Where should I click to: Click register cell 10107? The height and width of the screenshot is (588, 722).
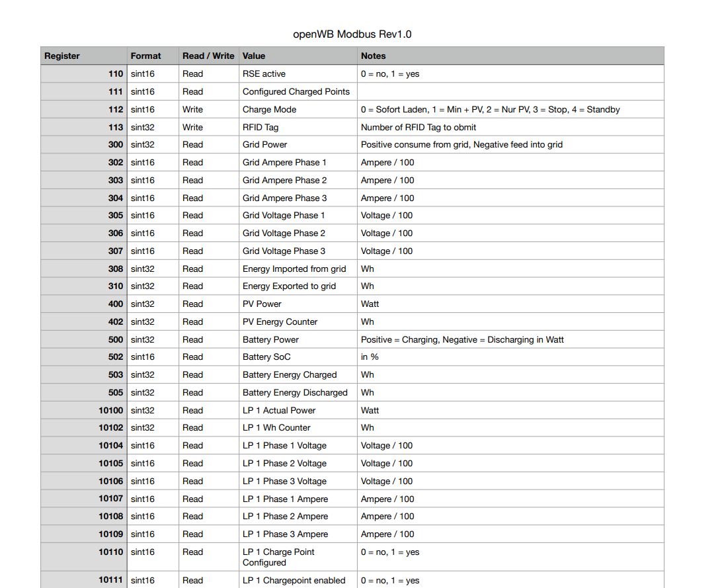(84, 499)
